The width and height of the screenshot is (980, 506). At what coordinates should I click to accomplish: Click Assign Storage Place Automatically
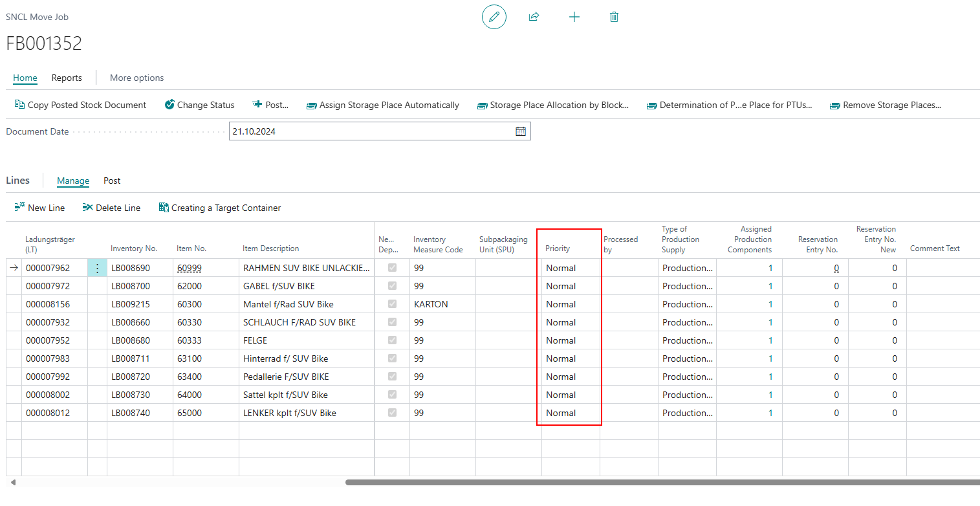382,105
